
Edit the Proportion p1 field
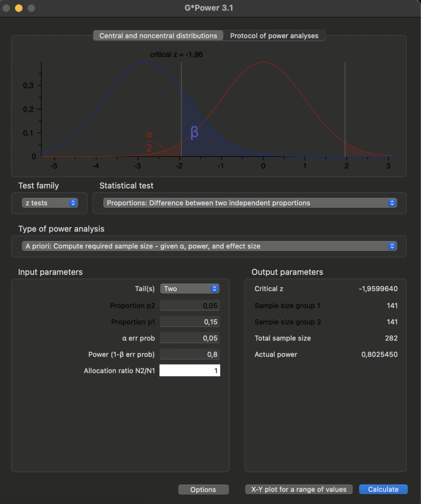190,322
